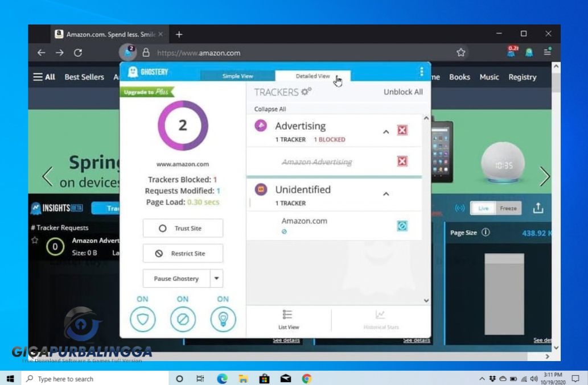Click Collapse All
The image size is (588, 385).
pyautogui.click(x=270, y=109)
